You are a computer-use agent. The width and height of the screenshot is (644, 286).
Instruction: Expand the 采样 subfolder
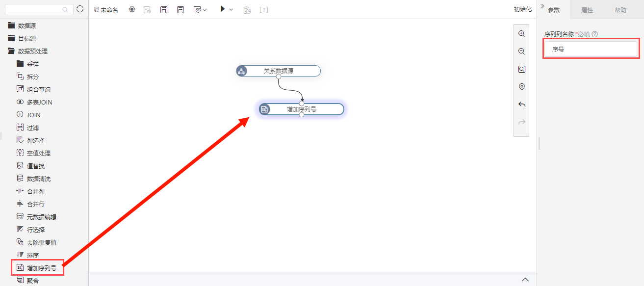[27, 64]
